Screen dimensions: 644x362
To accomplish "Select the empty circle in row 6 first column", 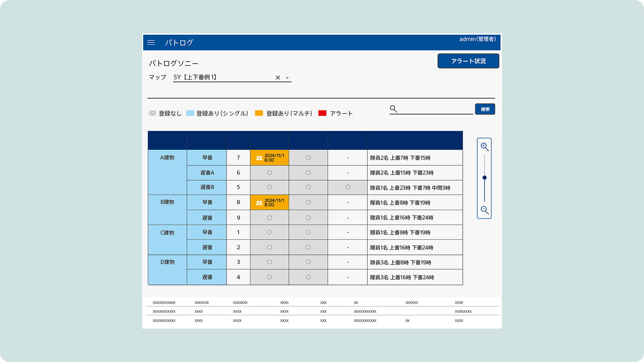I will (269, 173).
